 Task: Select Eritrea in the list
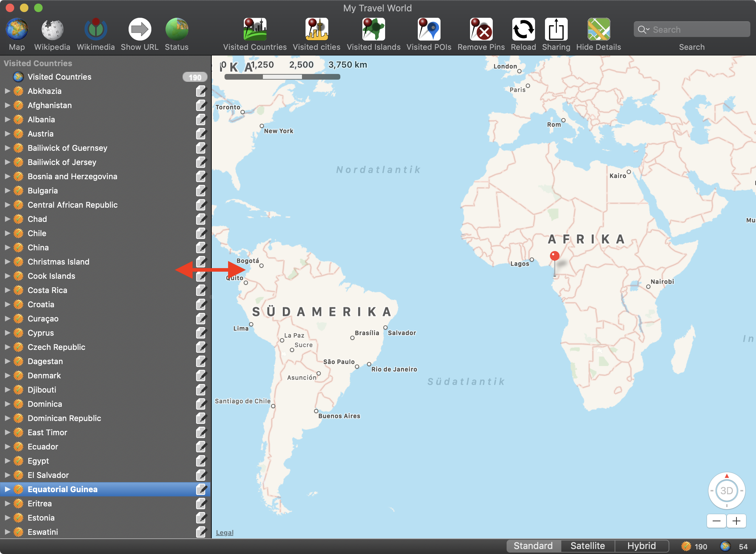(106, 504)
